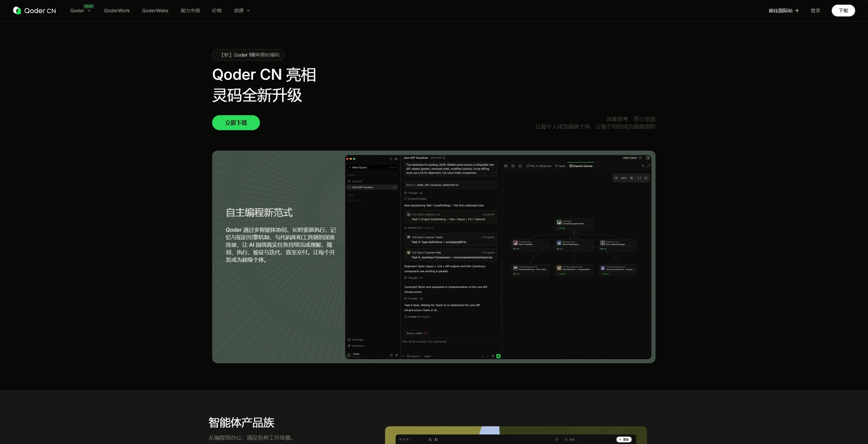This screenshot has width=868, height=444.
Task: Open the Experts mode dropdown
Action: coord(415,356)
